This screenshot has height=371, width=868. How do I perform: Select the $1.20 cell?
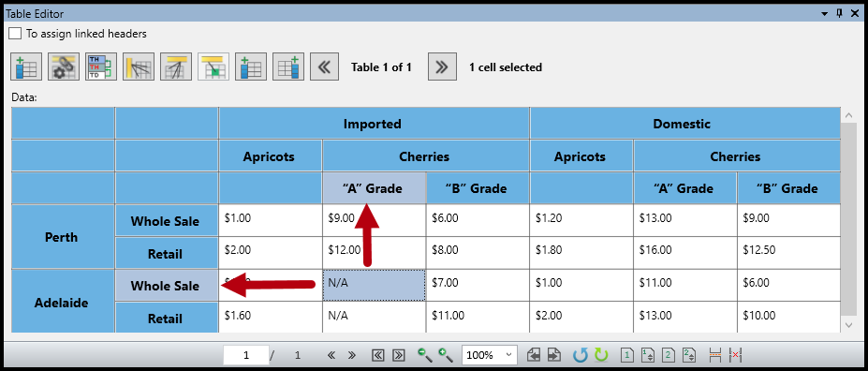(581, 220)
